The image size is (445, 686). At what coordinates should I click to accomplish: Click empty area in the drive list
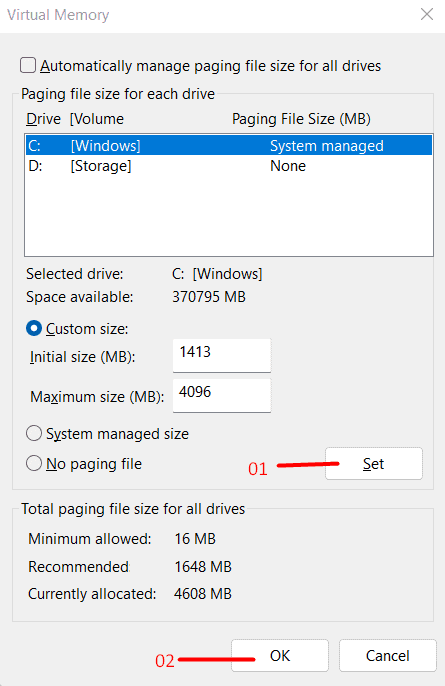point(229,215)
